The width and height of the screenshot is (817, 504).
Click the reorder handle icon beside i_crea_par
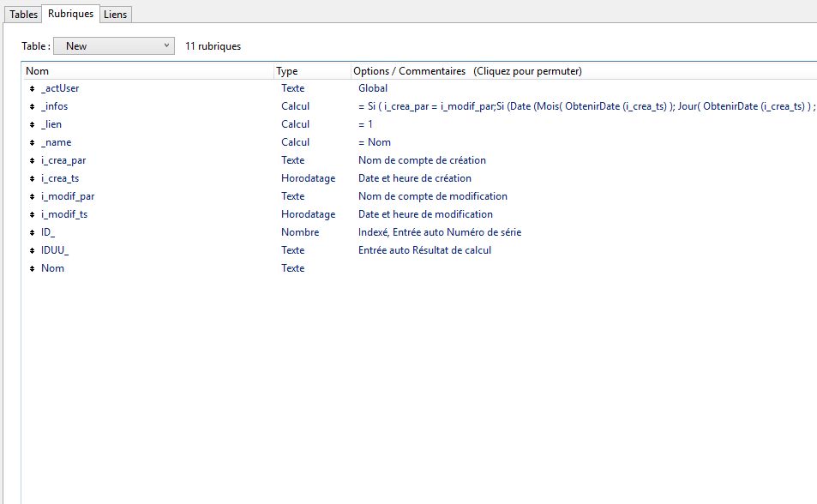point(32,160)
